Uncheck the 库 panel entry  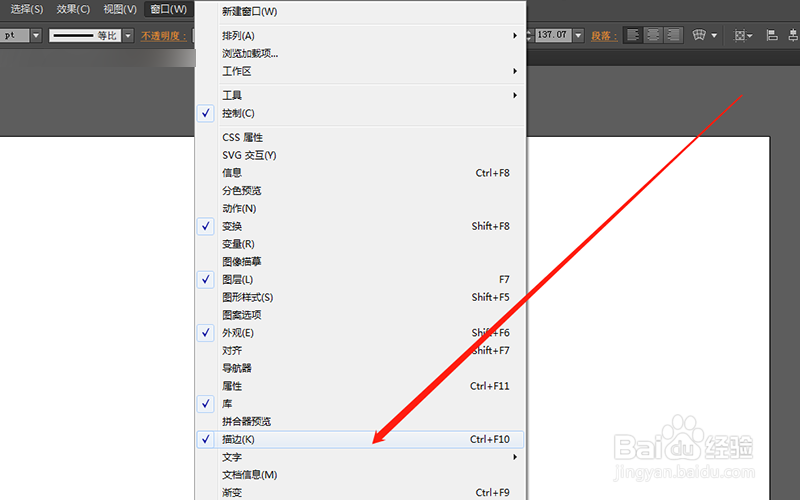360,404
